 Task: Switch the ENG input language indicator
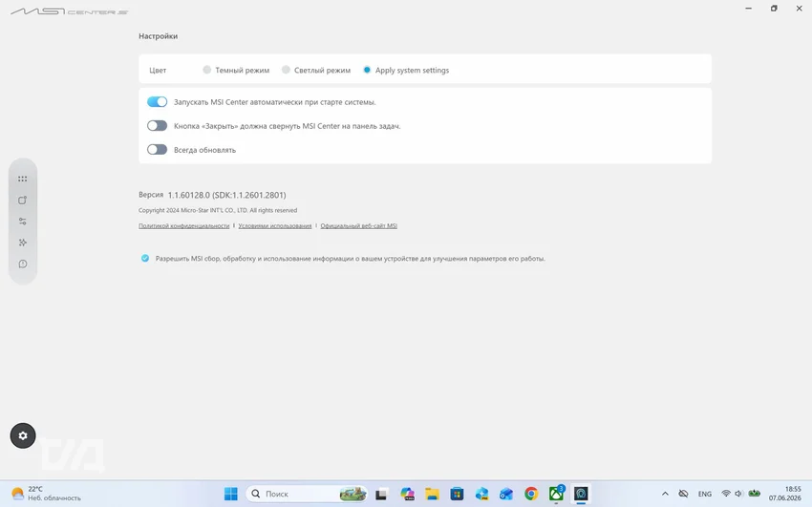click(x=705, y=494)
